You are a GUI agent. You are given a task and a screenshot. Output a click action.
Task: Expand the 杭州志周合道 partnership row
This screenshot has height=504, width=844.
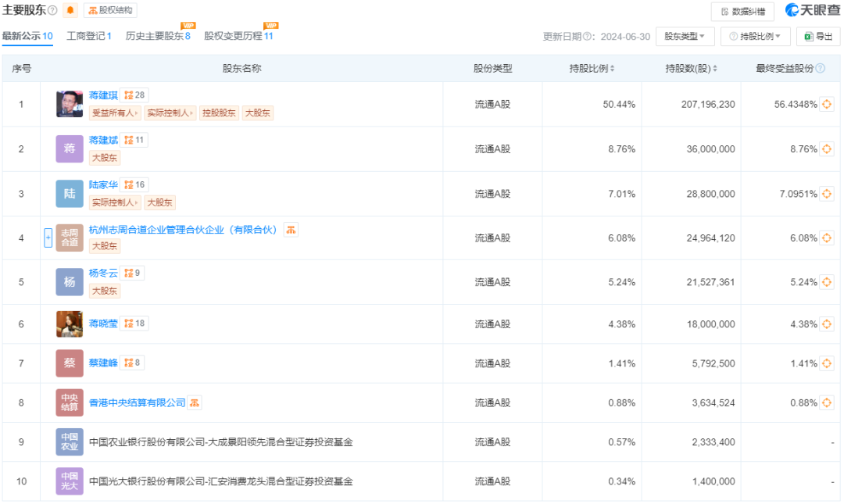point(48,237)
